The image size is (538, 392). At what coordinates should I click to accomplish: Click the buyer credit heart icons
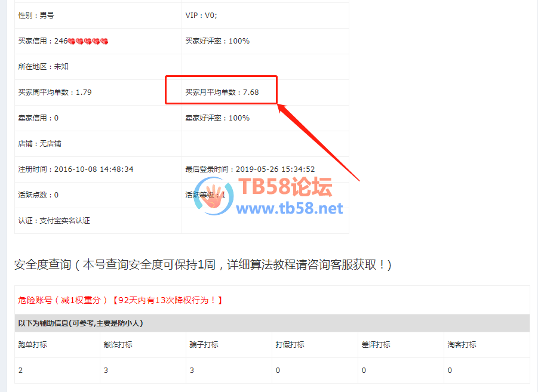(88, 42)
